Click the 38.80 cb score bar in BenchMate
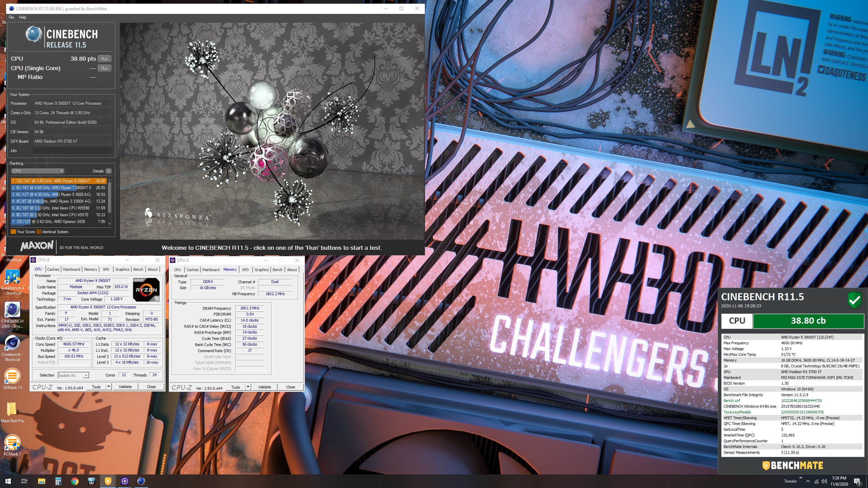868x488 pixels. [x=808, y=321]
